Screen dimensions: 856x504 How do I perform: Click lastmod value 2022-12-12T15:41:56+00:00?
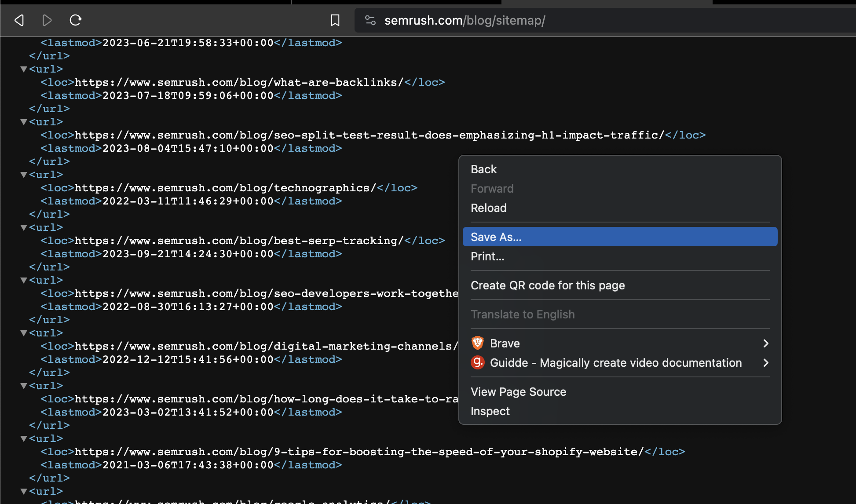[x=188, y=359]
